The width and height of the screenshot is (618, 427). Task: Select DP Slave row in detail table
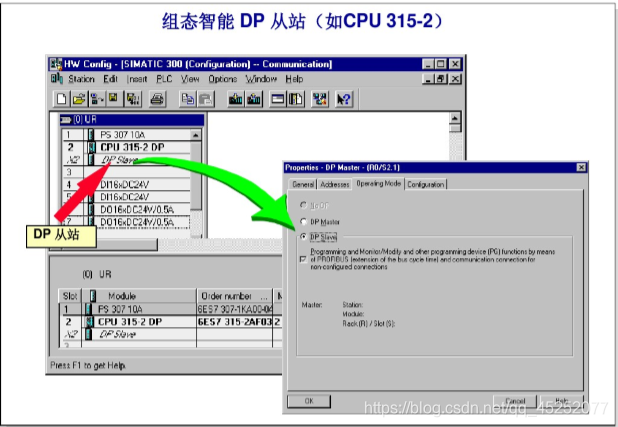(170, 334)
